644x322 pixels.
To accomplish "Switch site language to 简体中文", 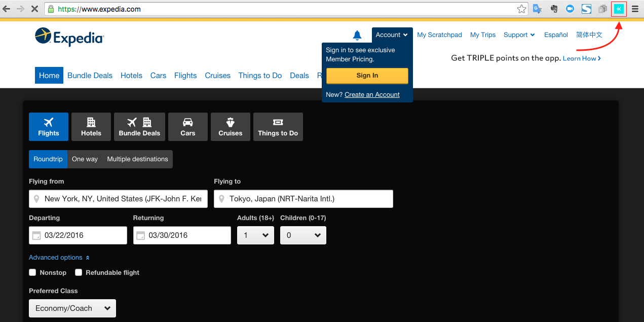I will coord(589,35).
